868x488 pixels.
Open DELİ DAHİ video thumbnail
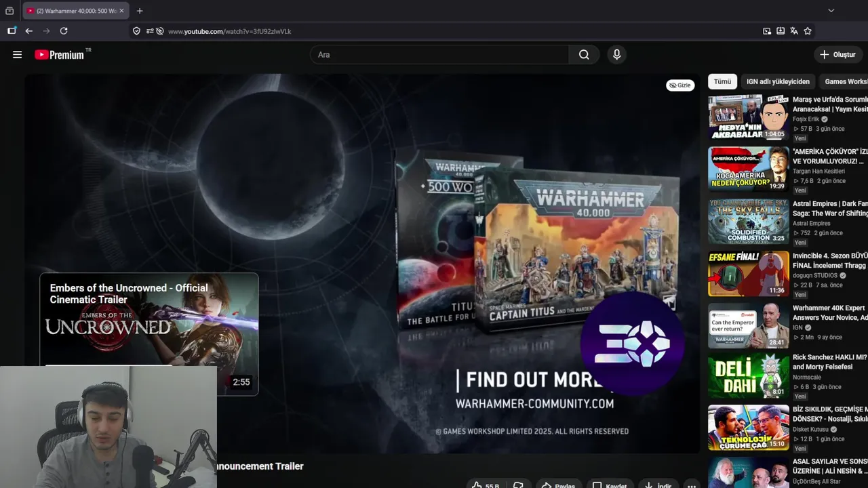(749, 375)
